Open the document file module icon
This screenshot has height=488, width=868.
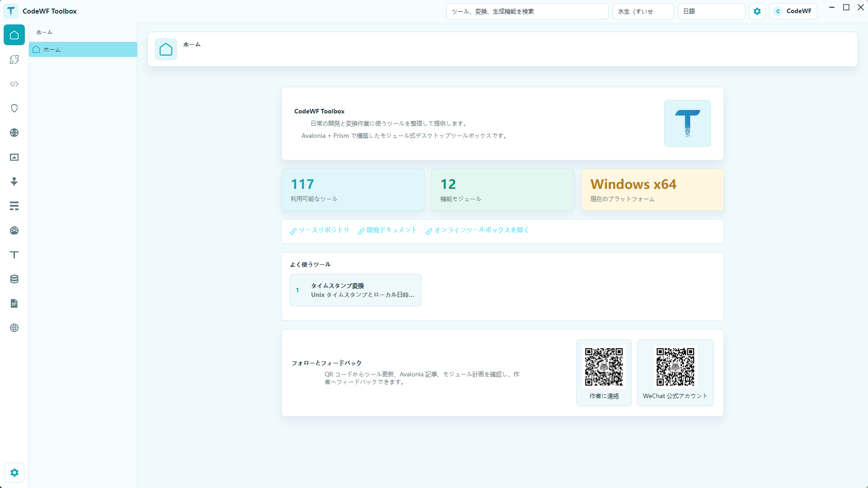14,303
